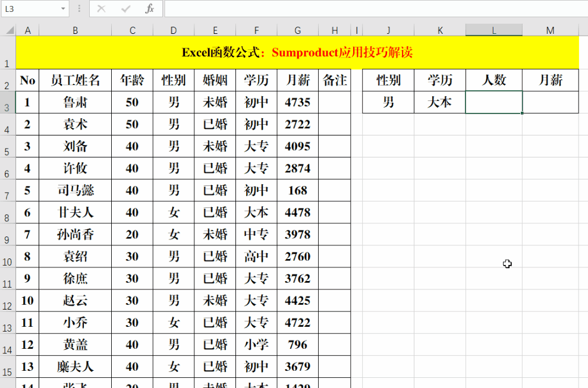Select column F header
The height and width of the screenshot is (388, 588).
point(256,30)
